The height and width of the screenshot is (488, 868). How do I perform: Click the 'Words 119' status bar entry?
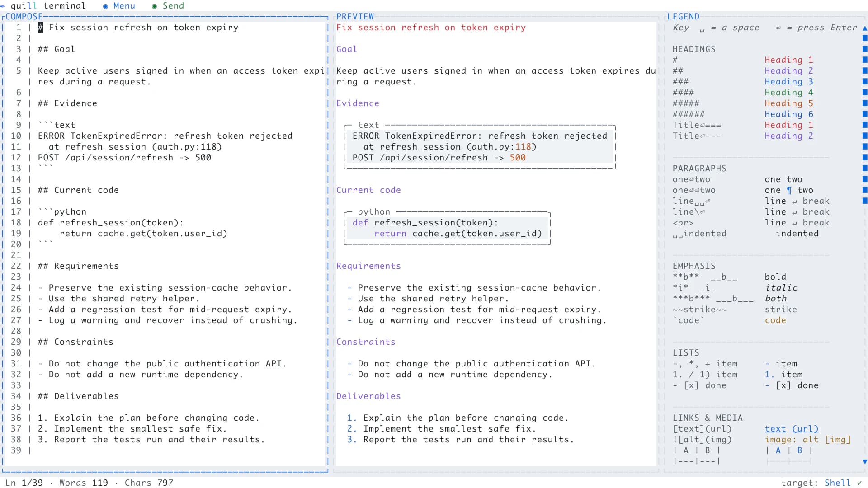pyautogui.click(x=84, y=483)
